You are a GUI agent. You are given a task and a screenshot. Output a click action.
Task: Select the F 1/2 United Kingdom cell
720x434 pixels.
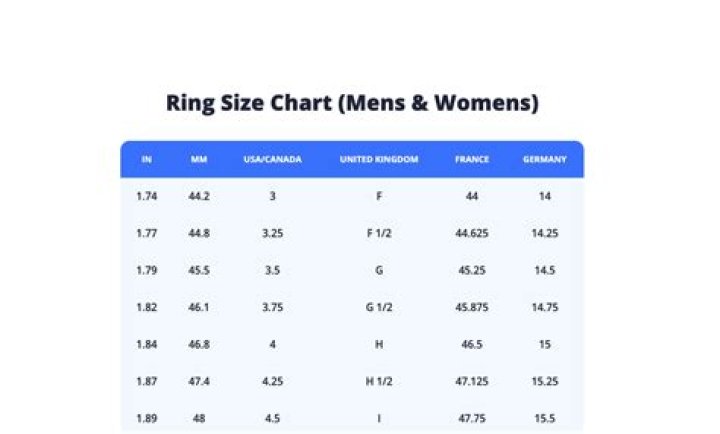pyautogui.click(x=379, y=233)
